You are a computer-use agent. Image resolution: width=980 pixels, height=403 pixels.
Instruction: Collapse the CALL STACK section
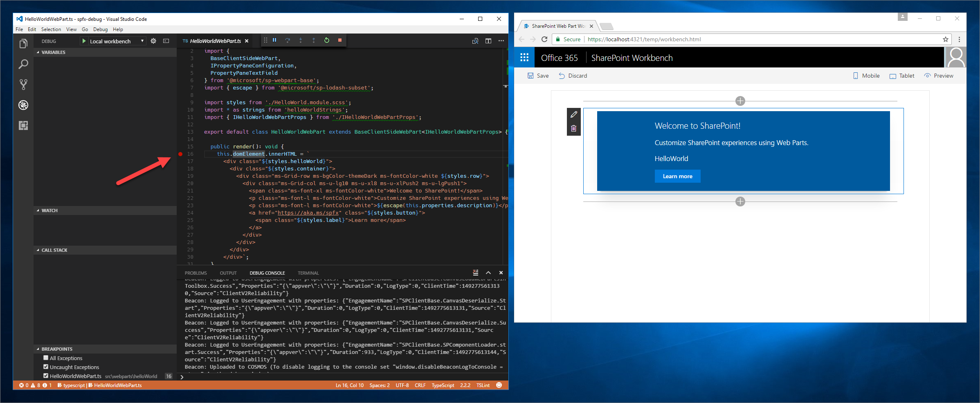click(x=38, y=250)
